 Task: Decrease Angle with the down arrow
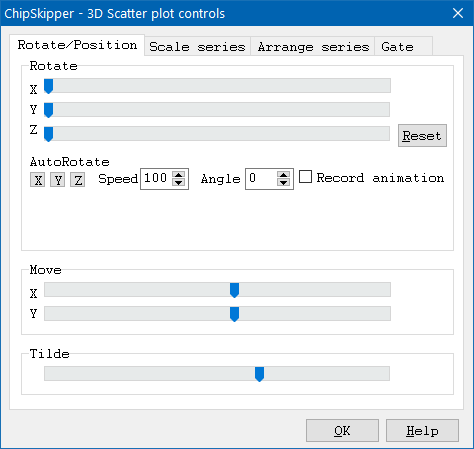284,183
